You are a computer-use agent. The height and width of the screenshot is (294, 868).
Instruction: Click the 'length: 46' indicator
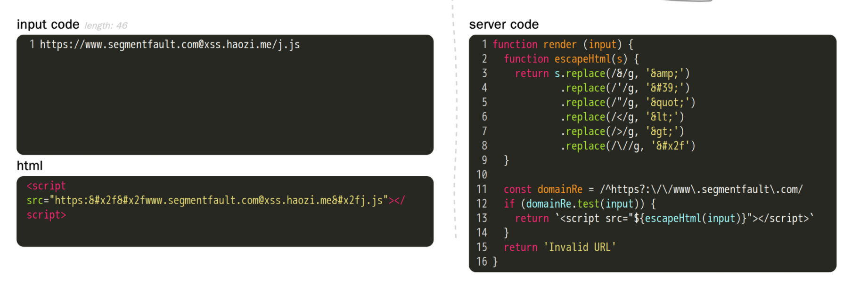(106, 25)
